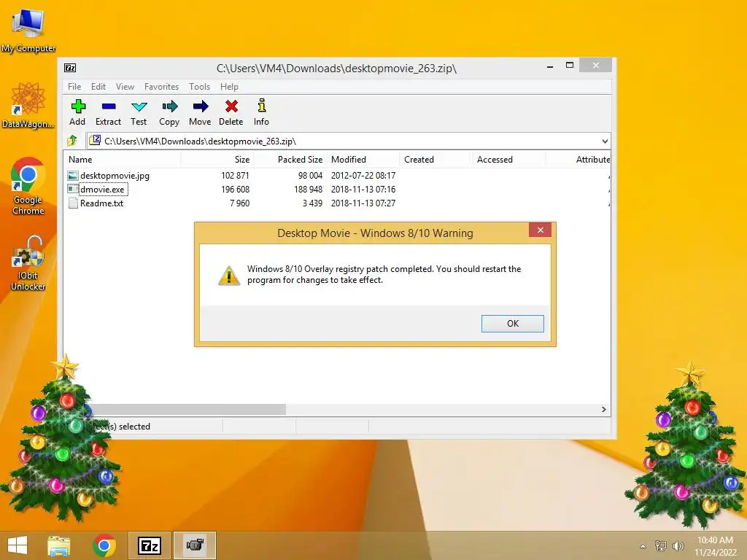Screen dimensions: 747x560
Task: Select size value 102 871
Action: point(235,176)
